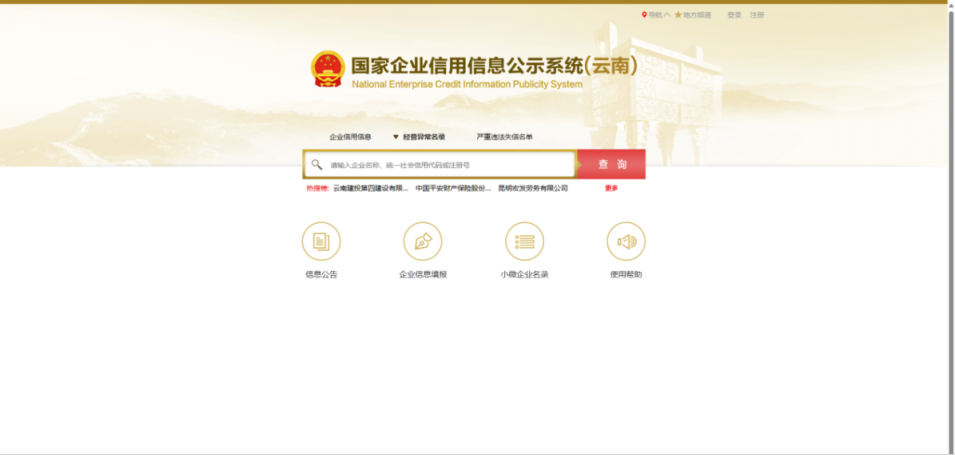This screenshot has width=955, height=455.
Task: Switch to the 严重违法失信名单 tab
Action: pyautogui.click(x=504, y=137)
